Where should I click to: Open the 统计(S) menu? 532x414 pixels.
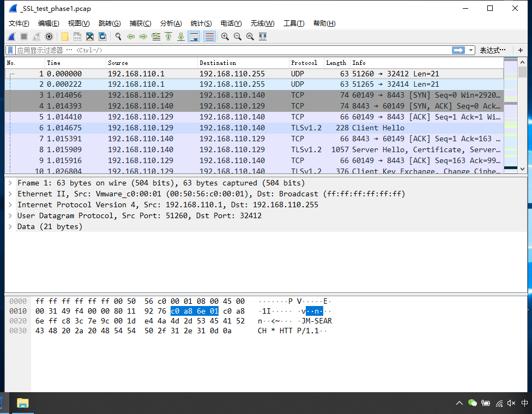201,23
